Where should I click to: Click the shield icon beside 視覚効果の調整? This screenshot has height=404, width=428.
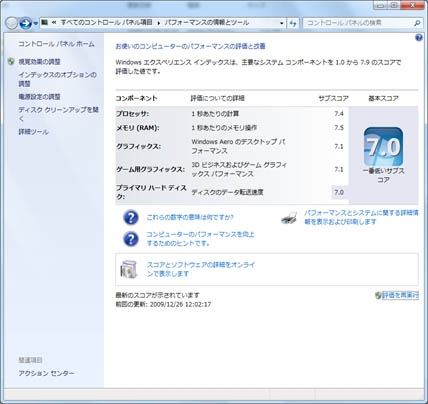coord(11,61)
